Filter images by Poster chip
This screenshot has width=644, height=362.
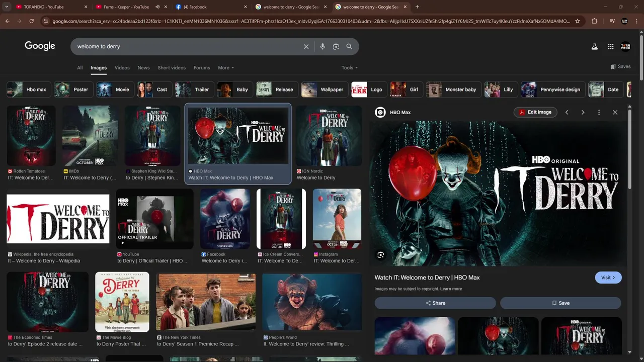point(73,89)
